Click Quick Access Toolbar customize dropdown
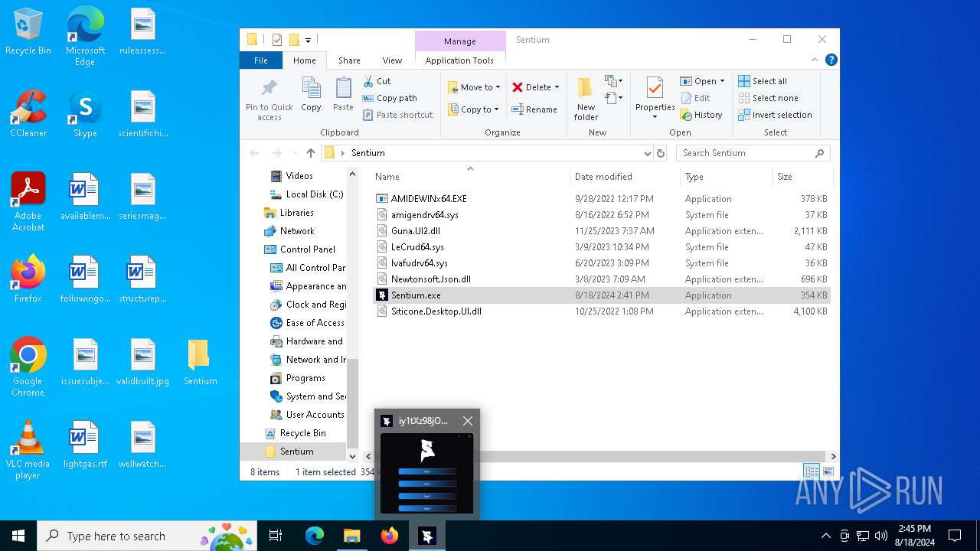The width and height of the screenshot is (980, 551). [x=308, y=40]
